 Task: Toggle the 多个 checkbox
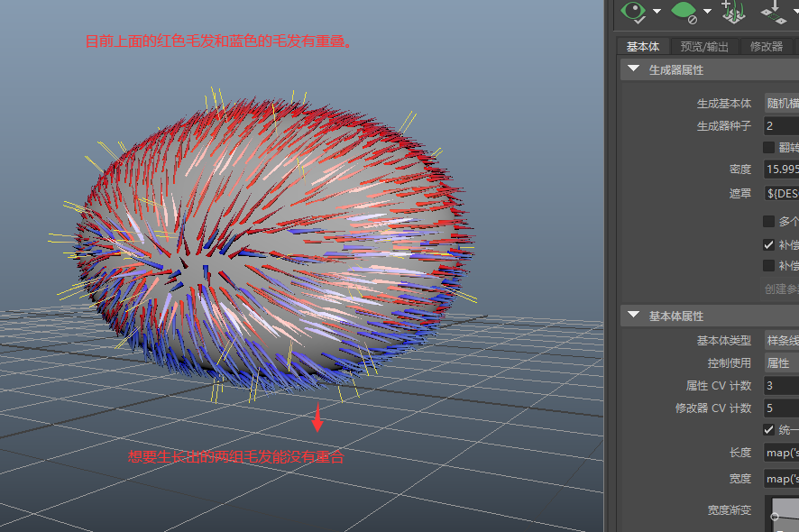pos(769,222)
